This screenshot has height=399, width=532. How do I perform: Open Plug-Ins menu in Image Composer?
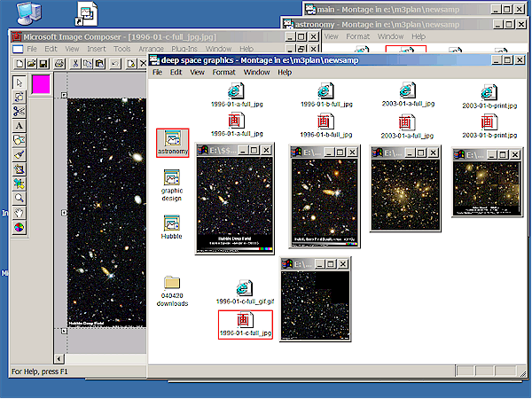(x=184, y=49)
